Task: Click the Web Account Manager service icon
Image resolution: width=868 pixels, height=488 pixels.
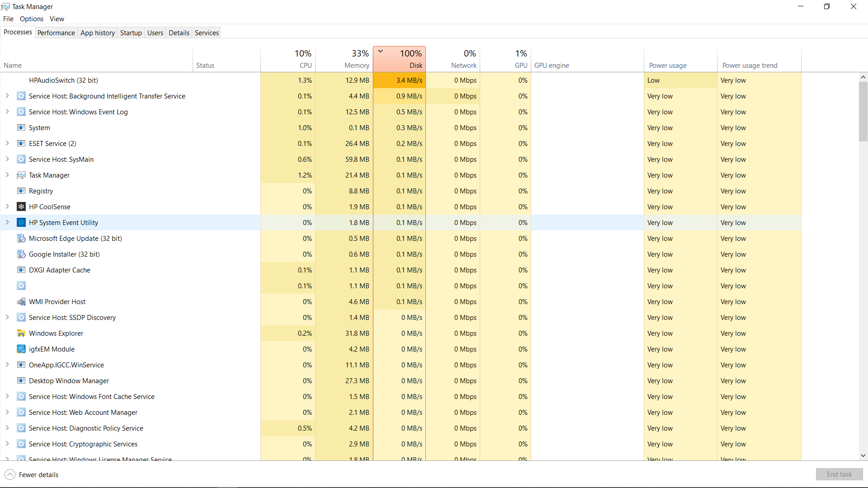Action: [x=21, y=413]
